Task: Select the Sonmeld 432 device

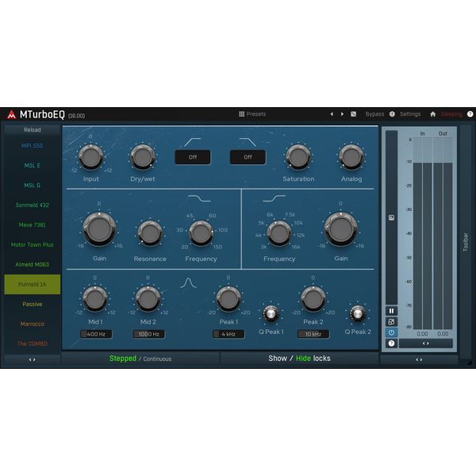Action: [33, 205]
